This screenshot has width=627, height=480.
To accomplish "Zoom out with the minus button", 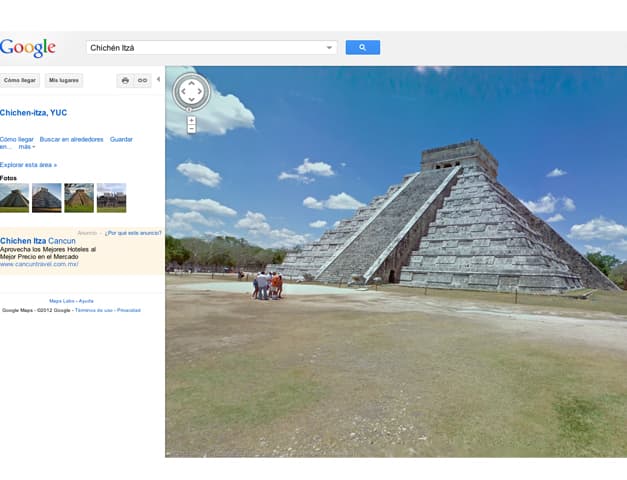I will [x=191, y=129].
